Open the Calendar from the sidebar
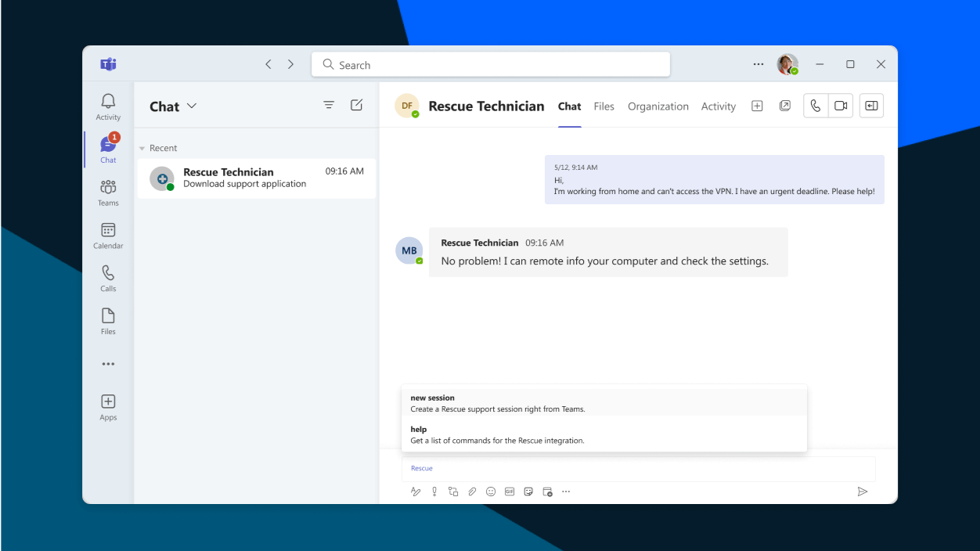The width and height of the screenshot is (980, 551). click(107, 234)
